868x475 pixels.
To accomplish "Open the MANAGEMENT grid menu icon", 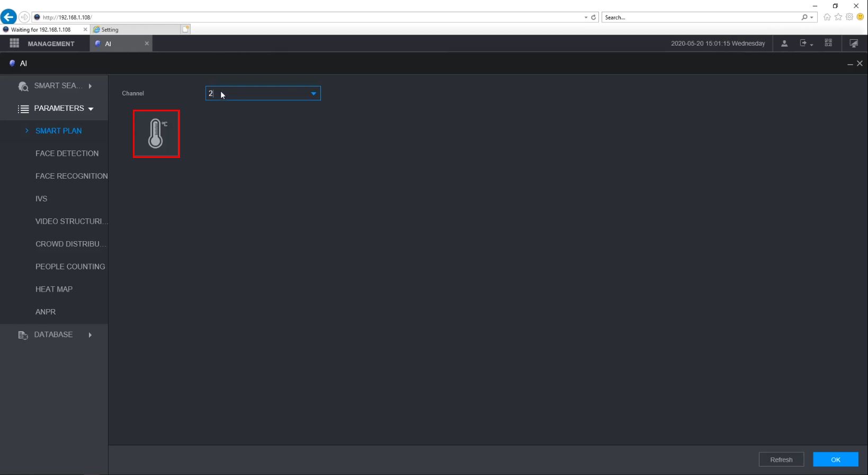I will (x=14, y=43).
